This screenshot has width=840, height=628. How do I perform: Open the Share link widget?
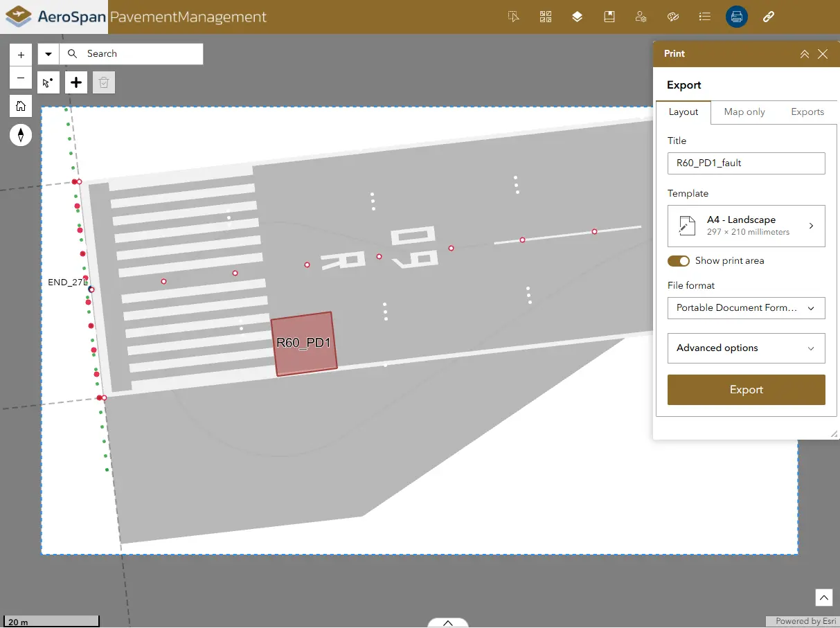tap(769, 17)
